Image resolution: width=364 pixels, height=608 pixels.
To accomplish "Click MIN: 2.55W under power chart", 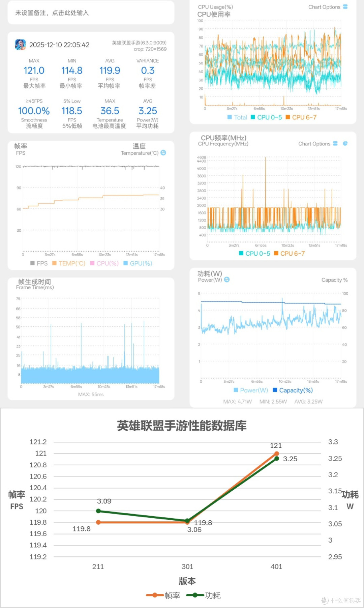I will tap(273, 402).
